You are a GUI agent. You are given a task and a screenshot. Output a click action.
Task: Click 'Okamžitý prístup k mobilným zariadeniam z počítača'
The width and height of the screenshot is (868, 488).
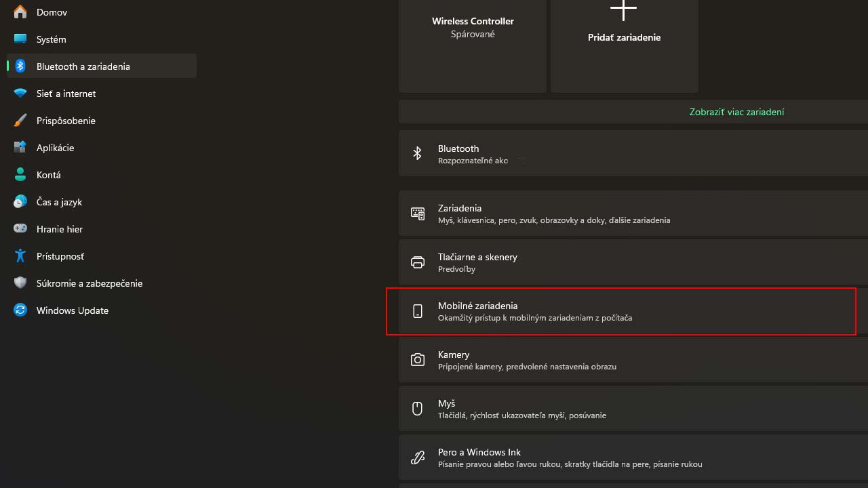535,318
